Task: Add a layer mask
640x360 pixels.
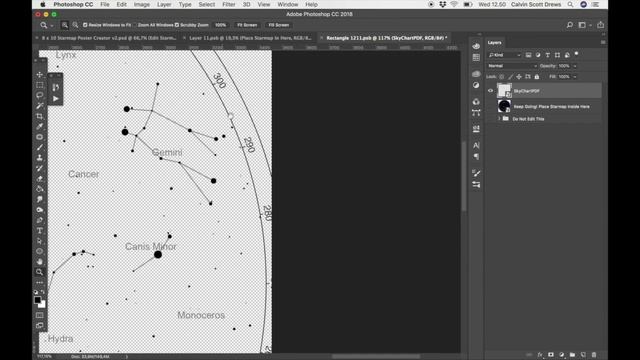Action: pyautogui.click(x=551, y=355)
